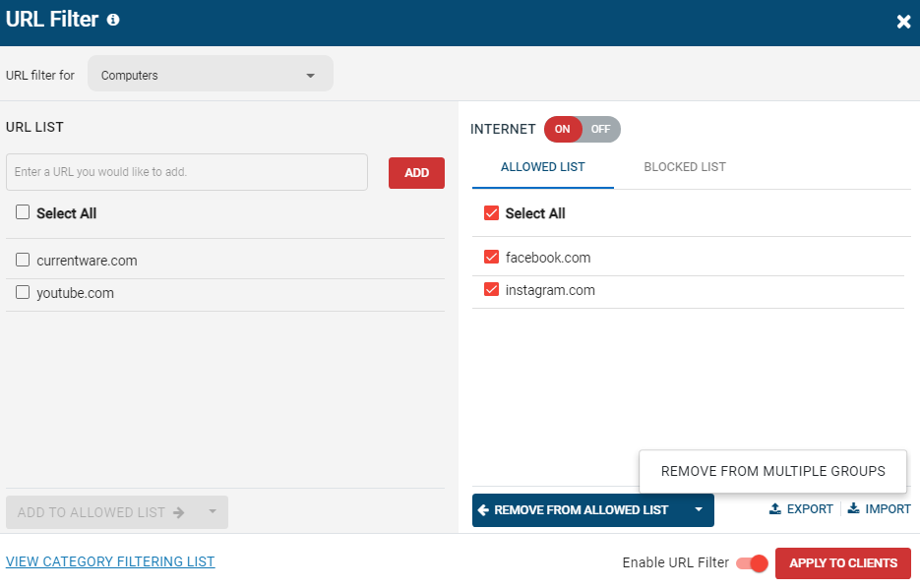Click left arrow icon on Remove button
The width and height of the screenshot is (920, 588).
(483, 510)
